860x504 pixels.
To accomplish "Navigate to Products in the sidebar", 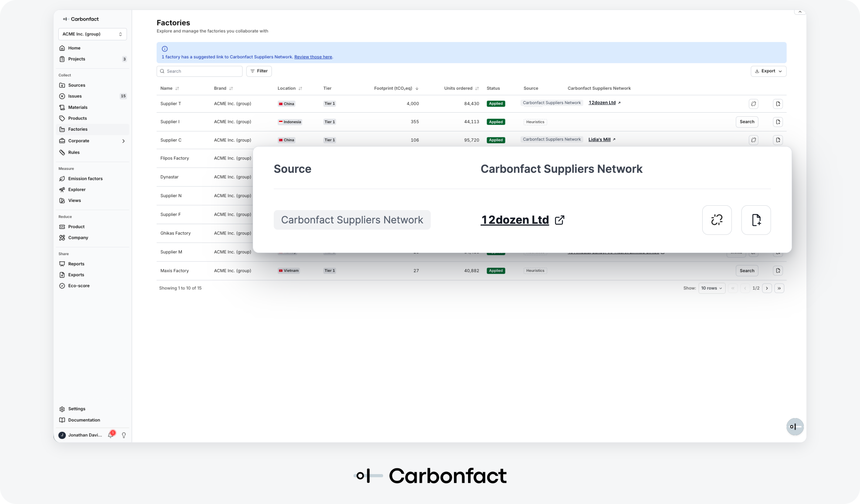I will coord(77,119).
